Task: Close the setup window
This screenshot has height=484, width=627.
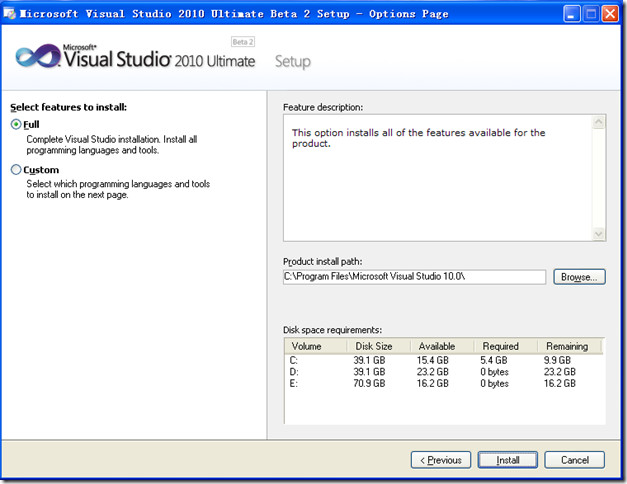Action: click(610, 14)
